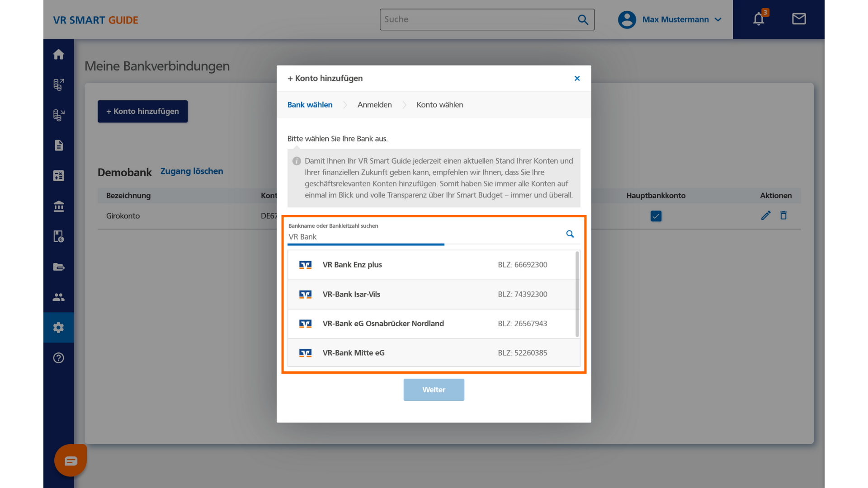This screenshot has width=868, height=488.
Task: Select VR-Bank Mitte eG
Action: click(x=432, y=353)
